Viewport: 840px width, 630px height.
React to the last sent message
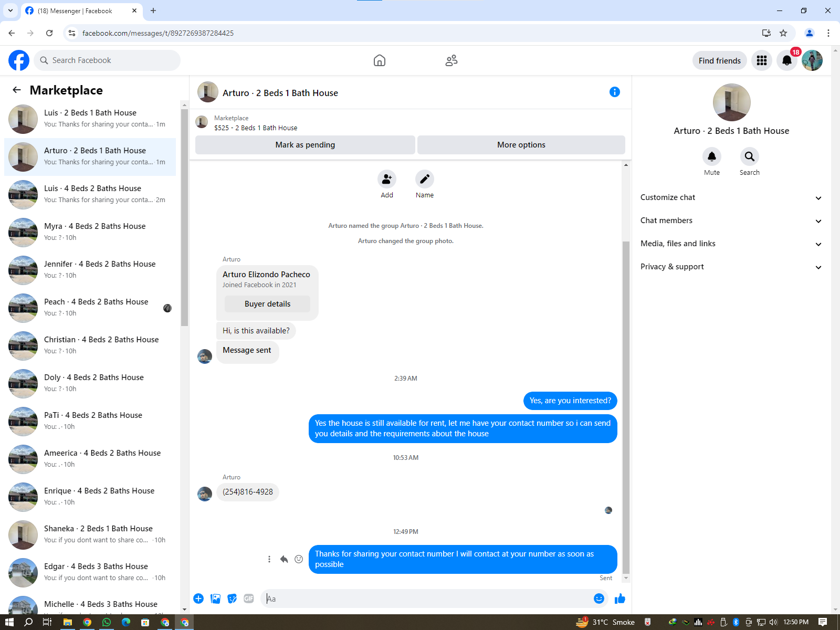(299, 559)
